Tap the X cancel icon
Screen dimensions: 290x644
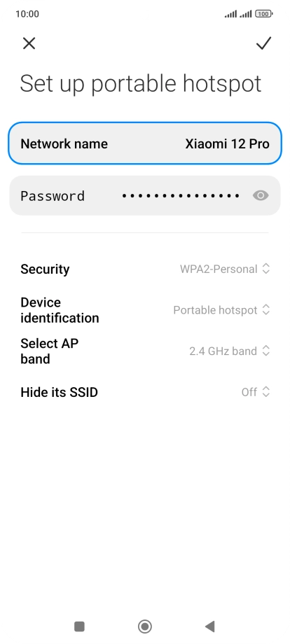point(29,43)
